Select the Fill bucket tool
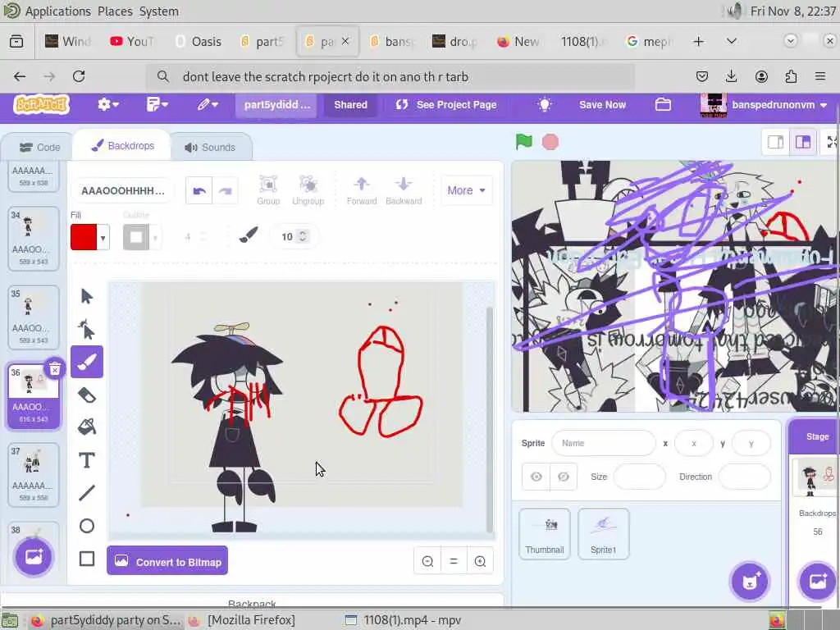 pos(87,427)
